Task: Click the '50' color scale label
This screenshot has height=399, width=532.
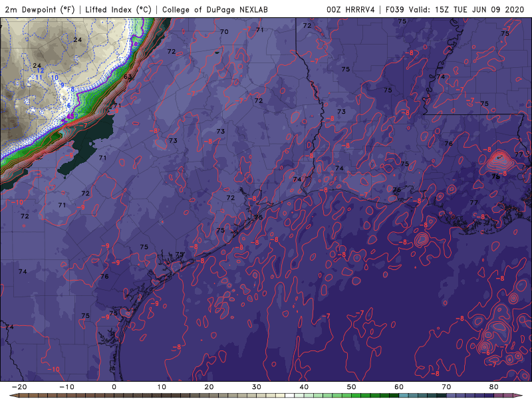Action: click(x=352, y=387)
